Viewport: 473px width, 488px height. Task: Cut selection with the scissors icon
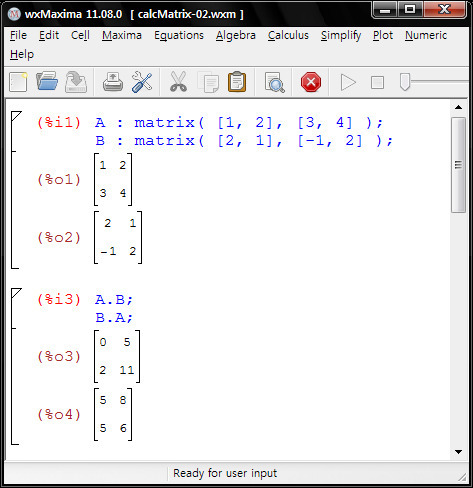[x=178, y=82]
